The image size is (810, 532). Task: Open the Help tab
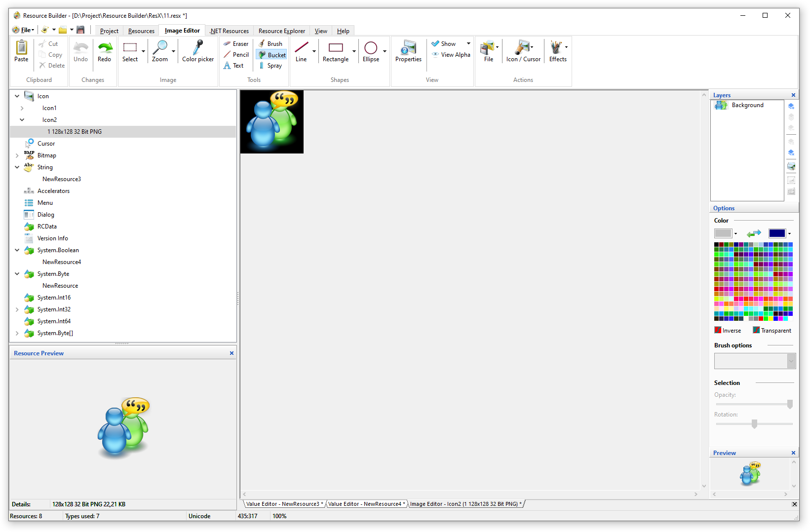click(343, 31)
